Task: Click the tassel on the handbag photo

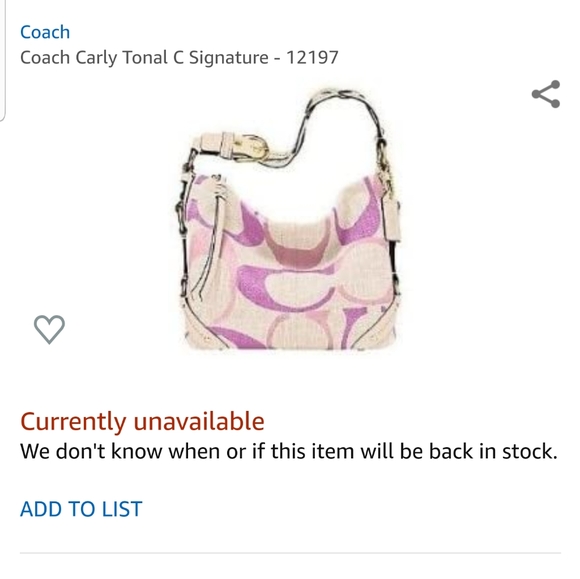Action: [213, 237]
